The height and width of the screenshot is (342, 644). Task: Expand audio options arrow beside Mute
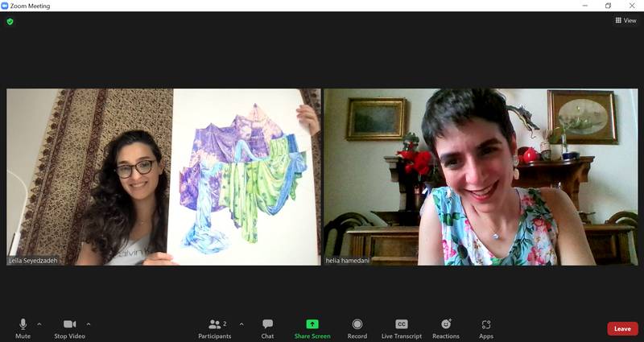pos(39,323)
